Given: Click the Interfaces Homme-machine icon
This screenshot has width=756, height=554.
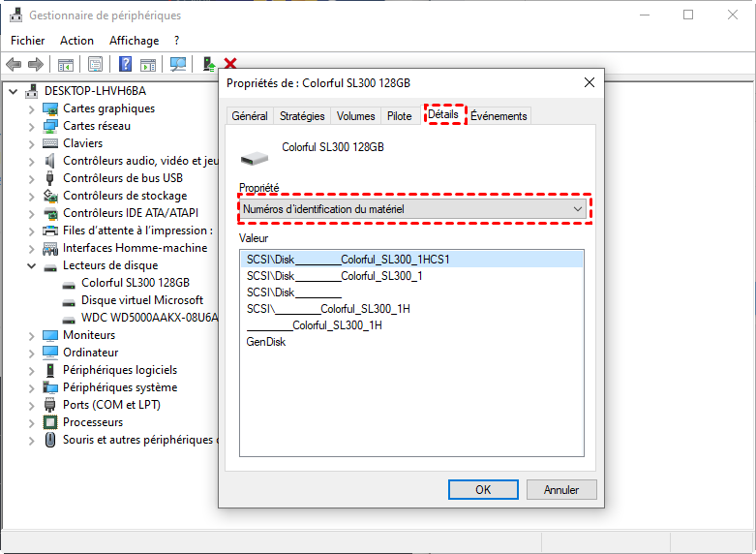Looking at the screenshot, I should pyautogui.click(x=50, y=248).
